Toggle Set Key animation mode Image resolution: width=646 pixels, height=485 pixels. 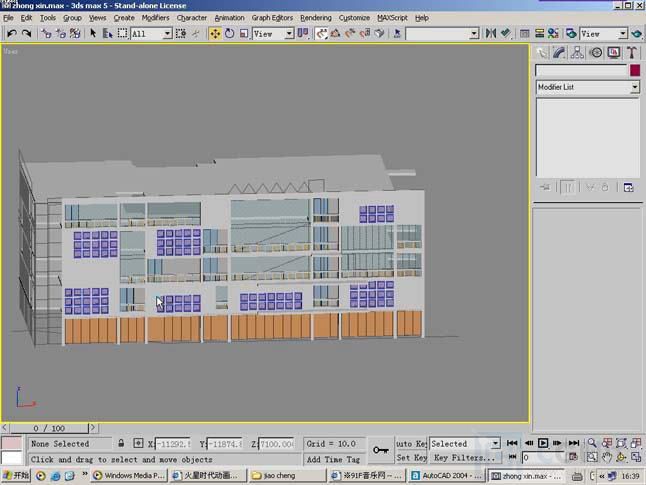411,457
